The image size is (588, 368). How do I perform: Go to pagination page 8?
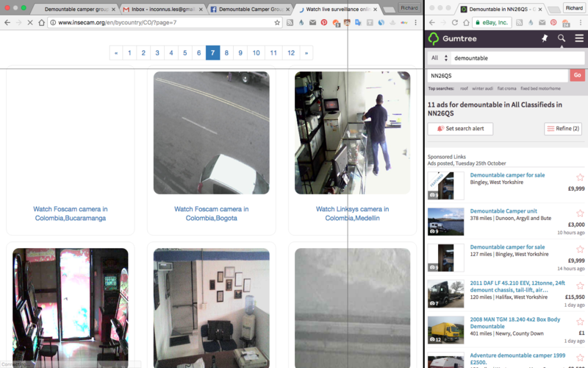226,53
